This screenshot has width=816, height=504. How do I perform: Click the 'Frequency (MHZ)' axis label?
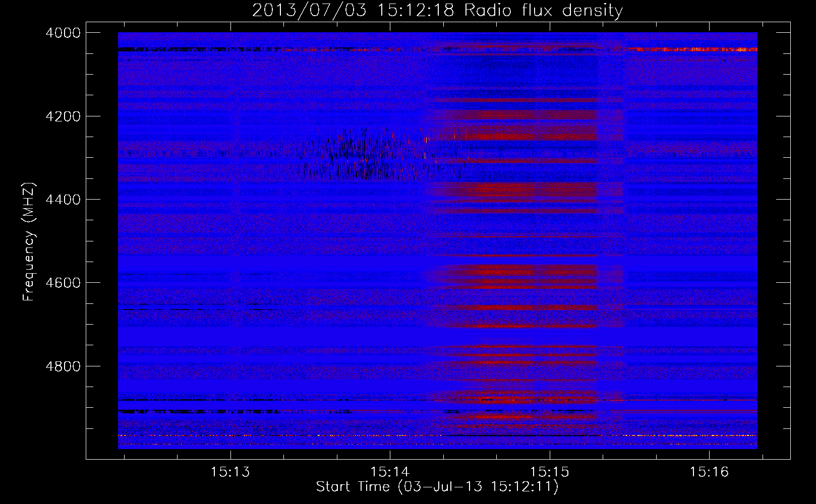pyautogui.click(x=29, y=242)
